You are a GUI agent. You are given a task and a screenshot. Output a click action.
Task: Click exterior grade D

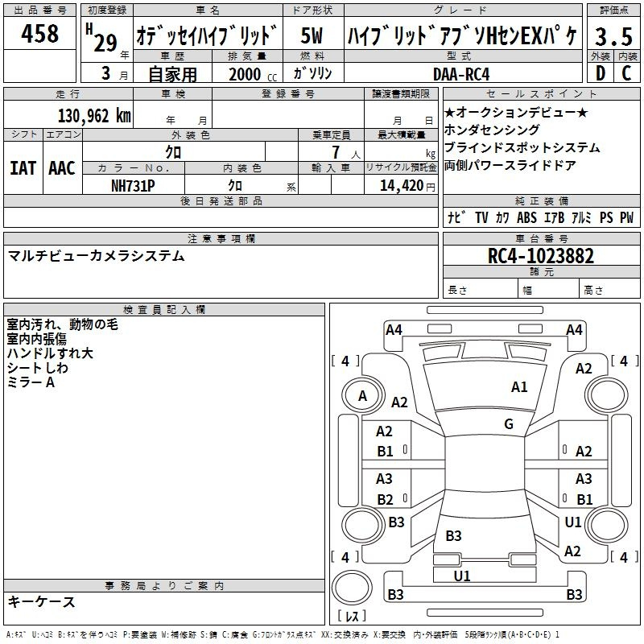point(601,73)
